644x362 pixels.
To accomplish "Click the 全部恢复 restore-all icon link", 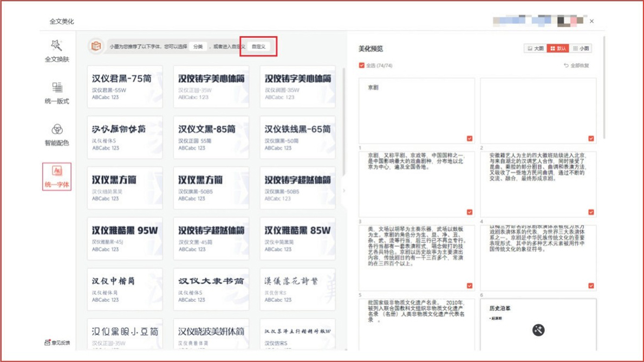I will (x=576, y=66).
